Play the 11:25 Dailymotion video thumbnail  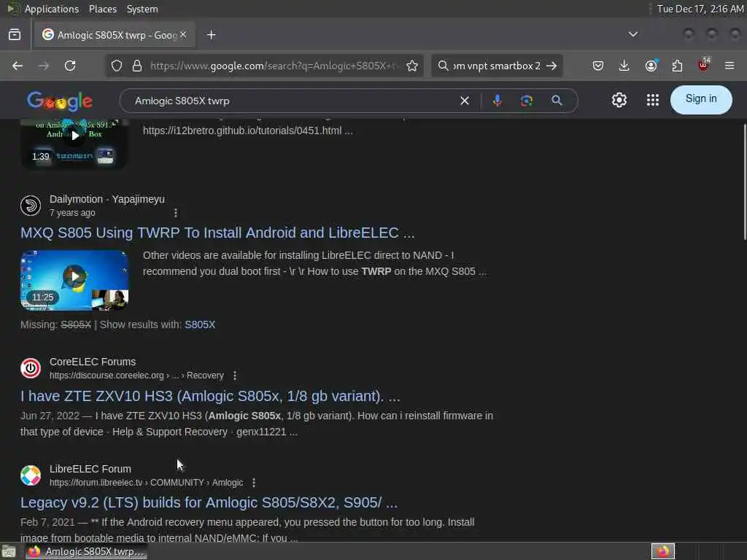(74, 281)
